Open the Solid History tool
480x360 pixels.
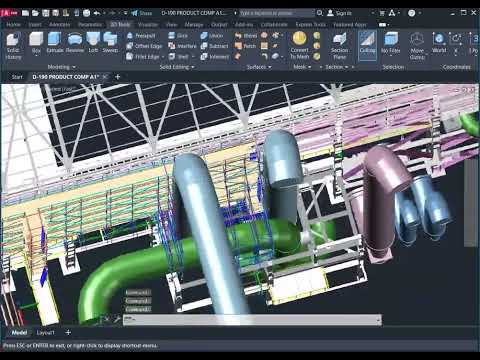coord(13,46)
